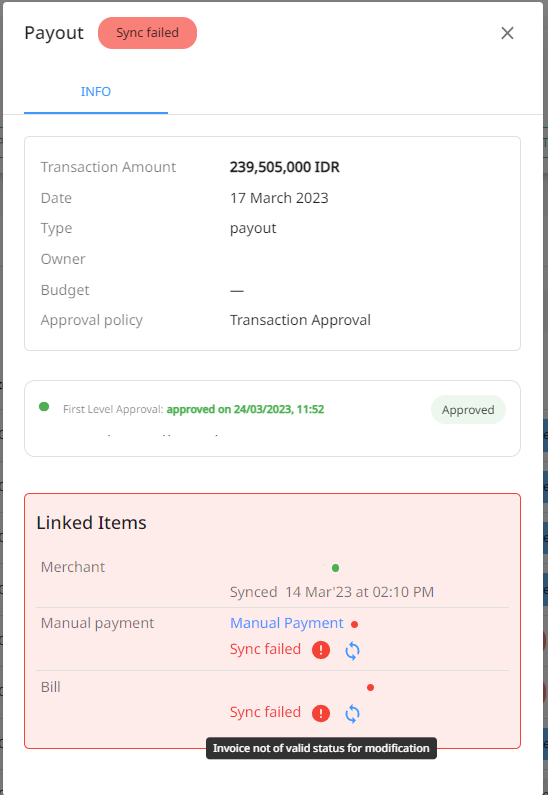Click the Linked Items heading
Viewport: 549px width, 795px height.
(x=91, y=523)
